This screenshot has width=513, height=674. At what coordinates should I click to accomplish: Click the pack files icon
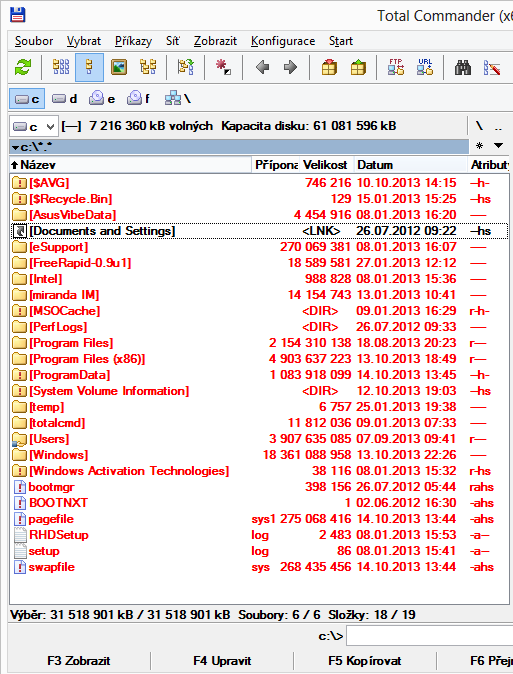tap(329, 67)
